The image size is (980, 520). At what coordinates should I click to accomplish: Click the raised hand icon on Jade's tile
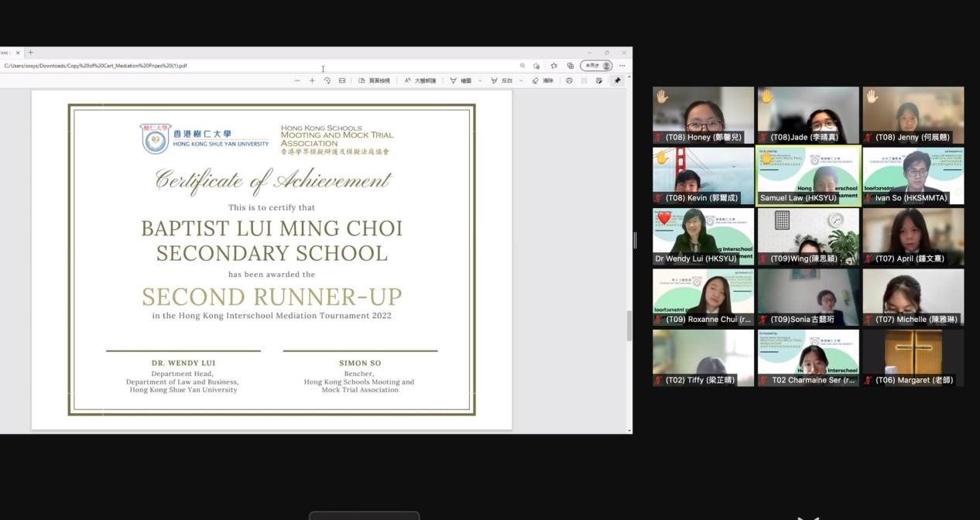(766, 97)
